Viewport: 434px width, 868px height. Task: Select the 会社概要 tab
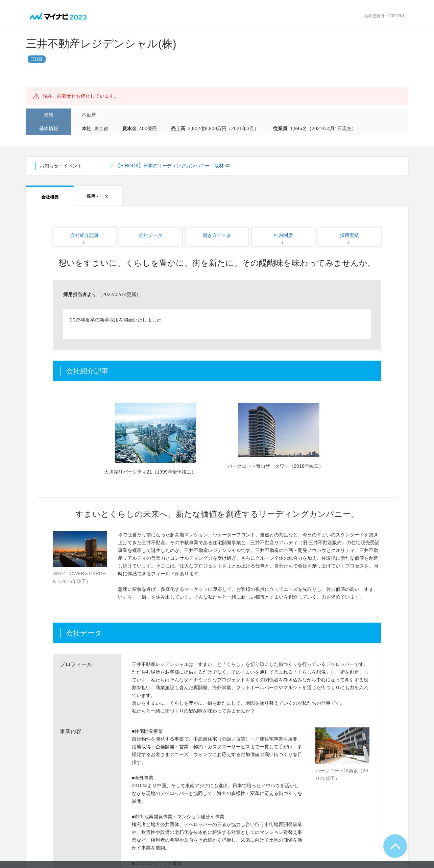(x=50, y=196)
